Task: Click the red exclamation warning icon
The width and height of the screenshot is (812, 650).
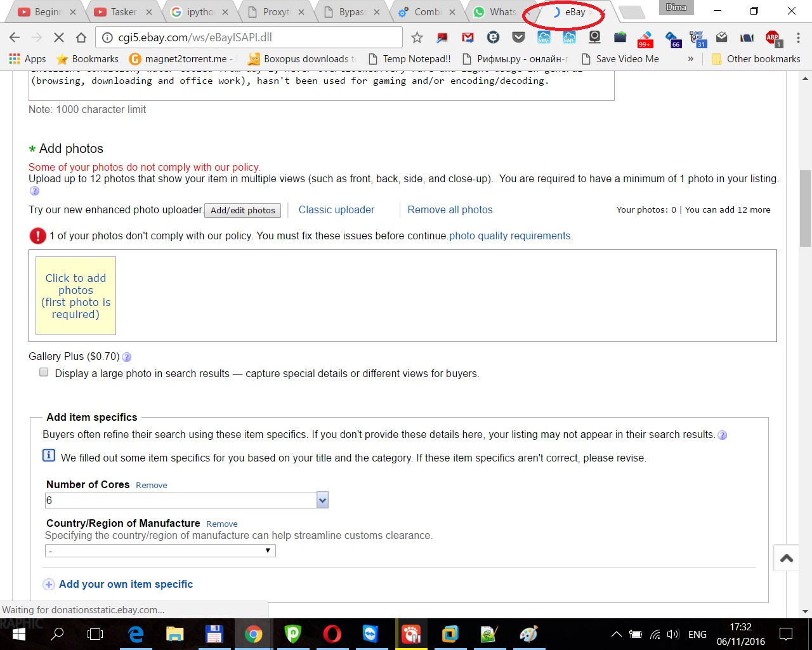Action: 37,235
